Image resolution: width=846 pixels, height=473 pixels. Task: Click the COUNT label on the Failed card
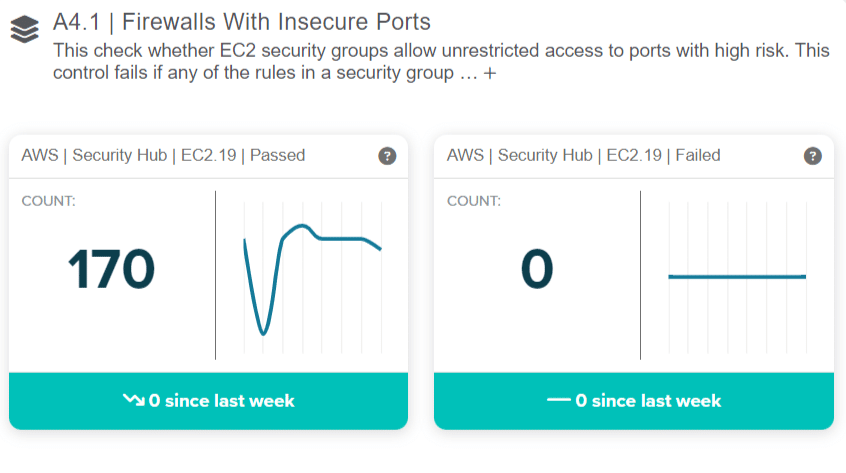coord(473,201)
